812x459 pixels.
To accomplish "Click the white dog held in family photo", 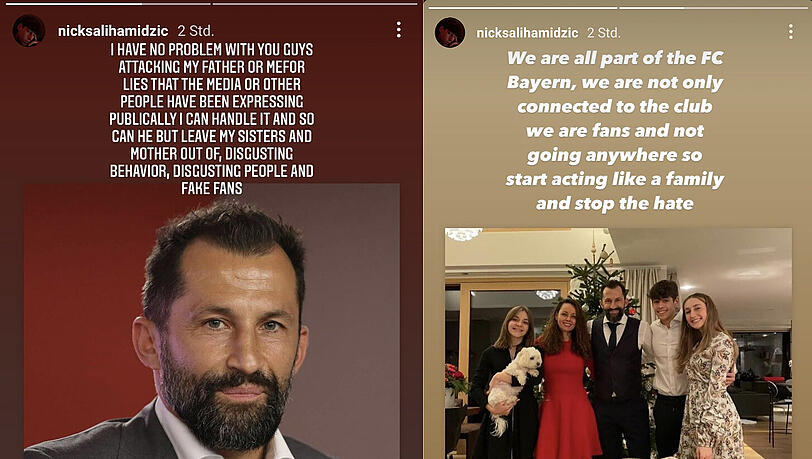I will [x=513, y=383].
